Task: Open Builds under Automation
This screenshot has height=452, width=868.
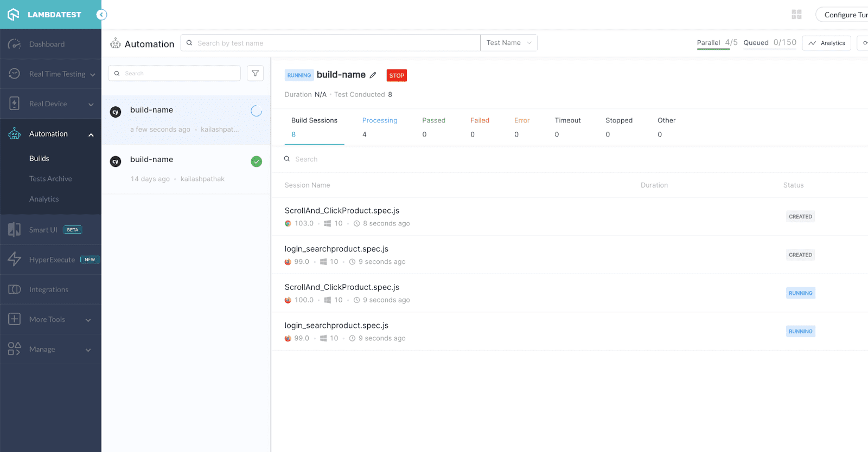Action: coord(39,158)
